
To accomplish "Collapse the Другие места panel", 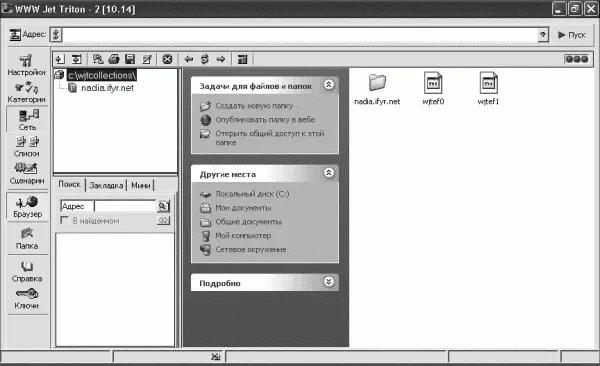I will [x=328, y=173].
